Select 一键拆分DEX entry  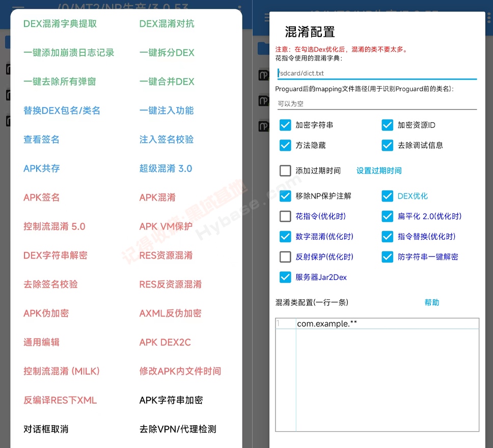click(x=167, y=52)
